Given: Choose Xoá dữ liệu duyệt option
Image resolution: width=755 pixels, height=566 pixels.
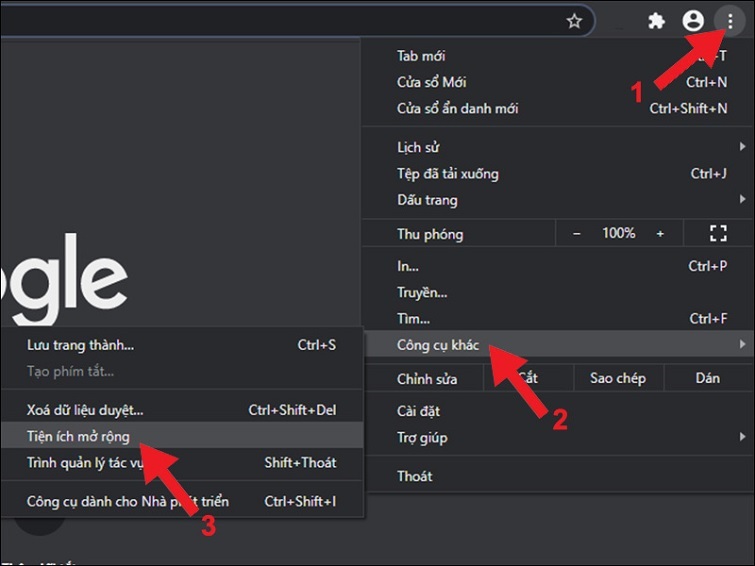Looking at the screenshot, I should tap(85, 410).
